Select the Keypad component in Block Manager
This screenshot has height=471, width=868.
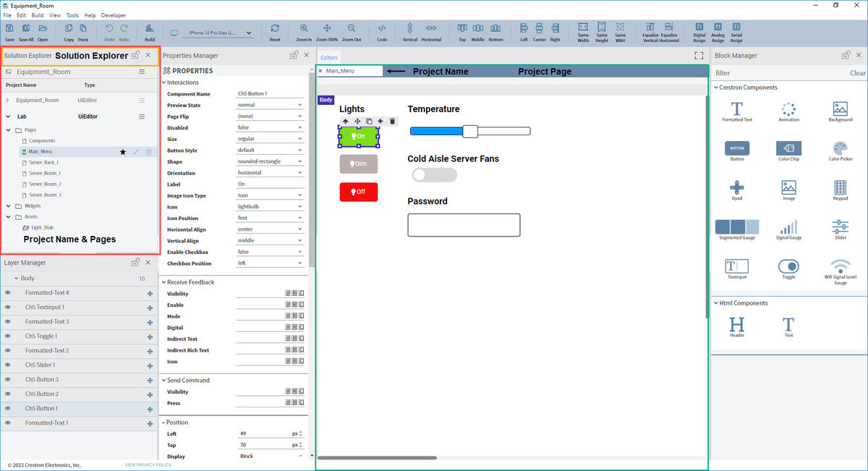840,190
